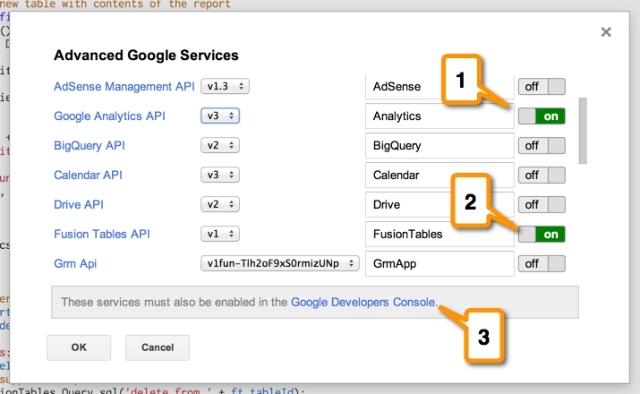Viewport: 640px width, 394px height.
Task: Open the Google Analytics API link
Action: 109,116
